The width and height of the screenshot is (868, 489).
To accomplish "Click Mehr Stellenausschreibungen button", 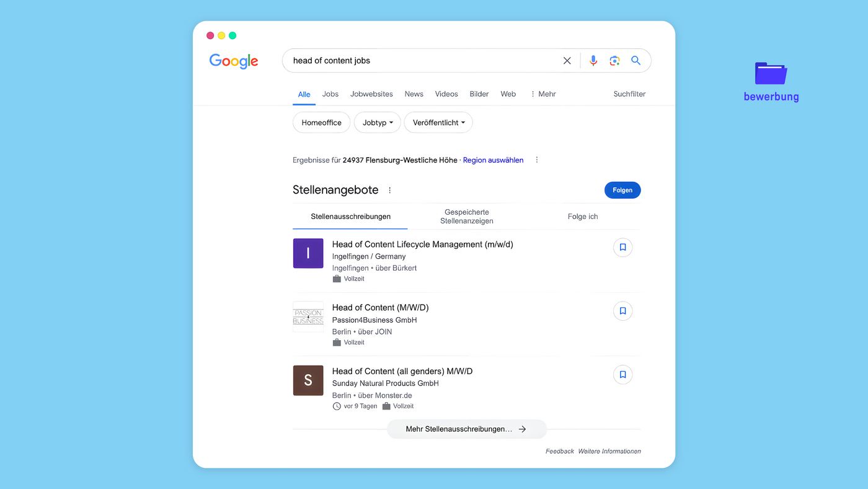I will (x=467, y=429).
